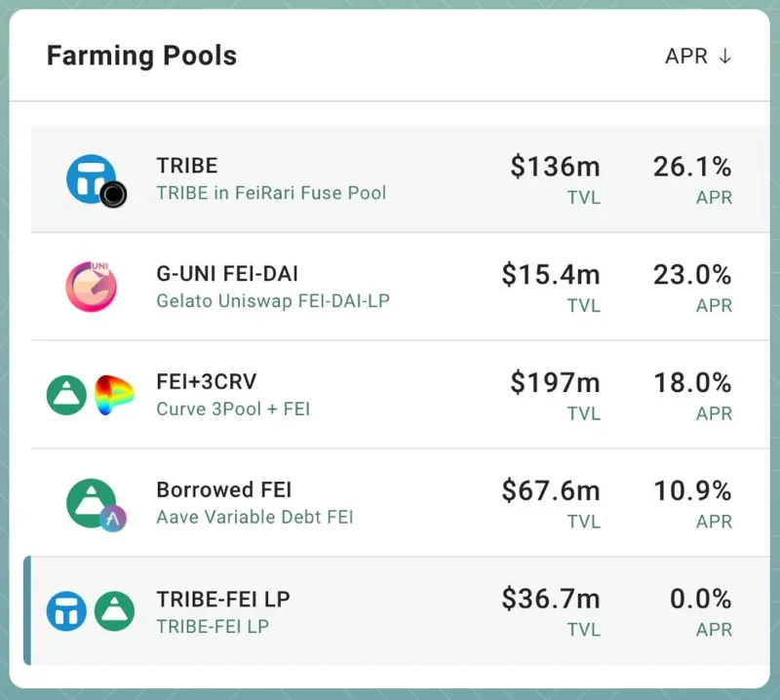Screen dimensions: 780x700
Task: Click the green FEI icon in FEI+3CRV row
Action: coord(66,395)
